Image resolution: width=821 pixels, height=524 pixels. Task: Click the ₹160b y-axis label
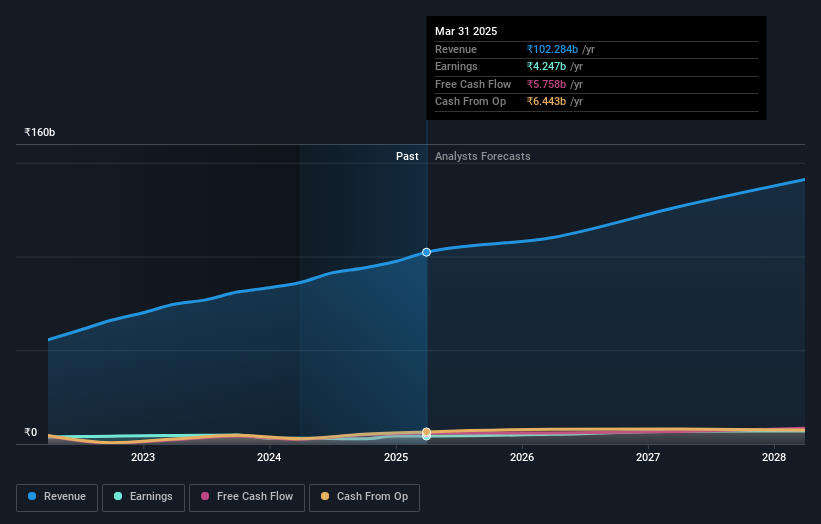tap(40, 132)
